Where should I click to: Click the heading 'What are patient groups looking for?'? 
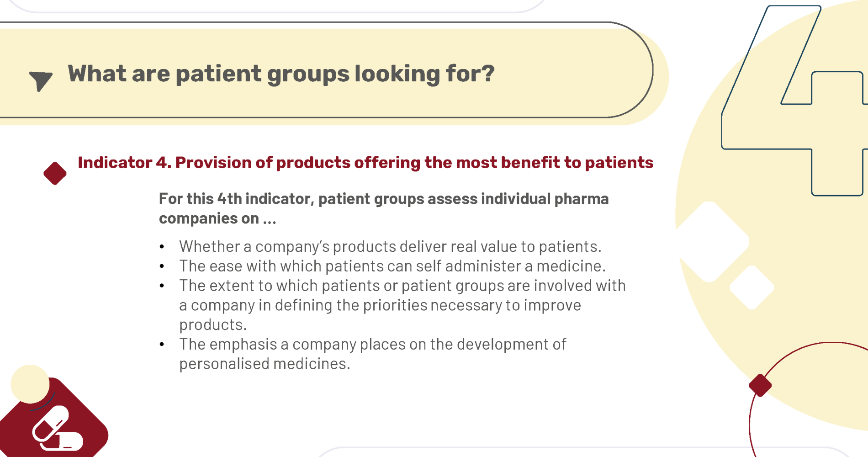pyautogui.click(x=281, y=74)
